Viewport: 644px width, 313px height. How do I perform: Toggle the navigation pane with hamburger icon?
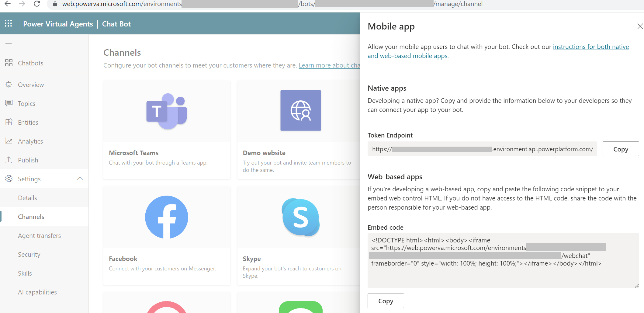point(9,43)
